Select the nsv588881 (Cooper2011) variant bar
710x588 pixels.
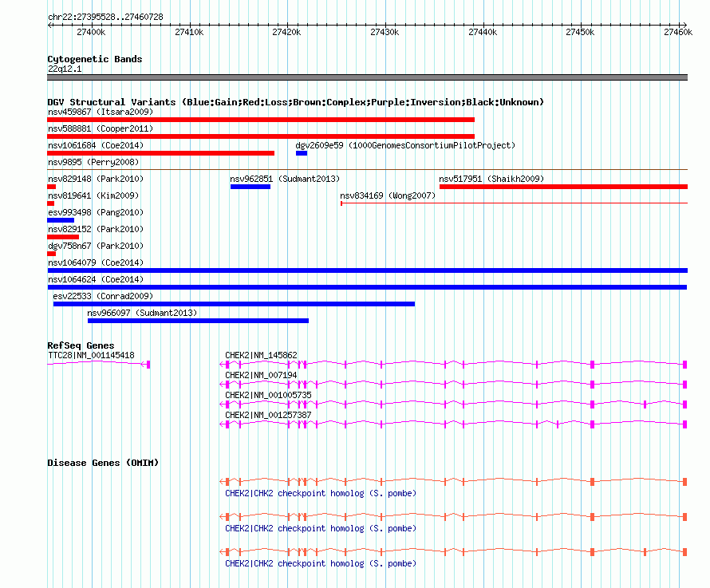261,136
